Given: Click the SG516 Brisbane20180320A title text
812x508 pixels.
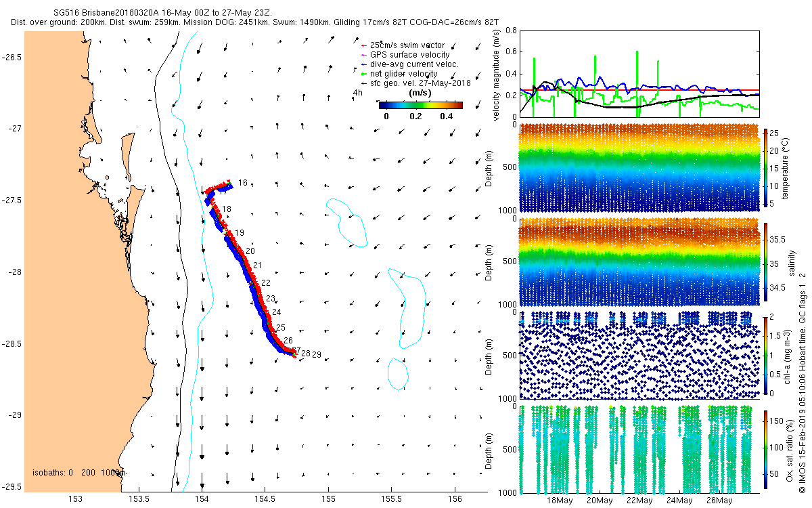Looking at the screenshot, I should 163,14.
